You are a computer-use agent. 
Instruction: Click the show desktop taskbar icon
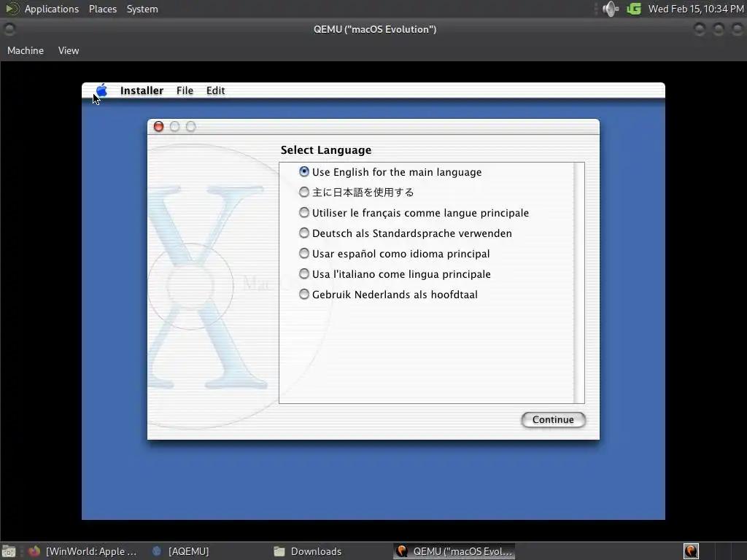coord(9,551)
